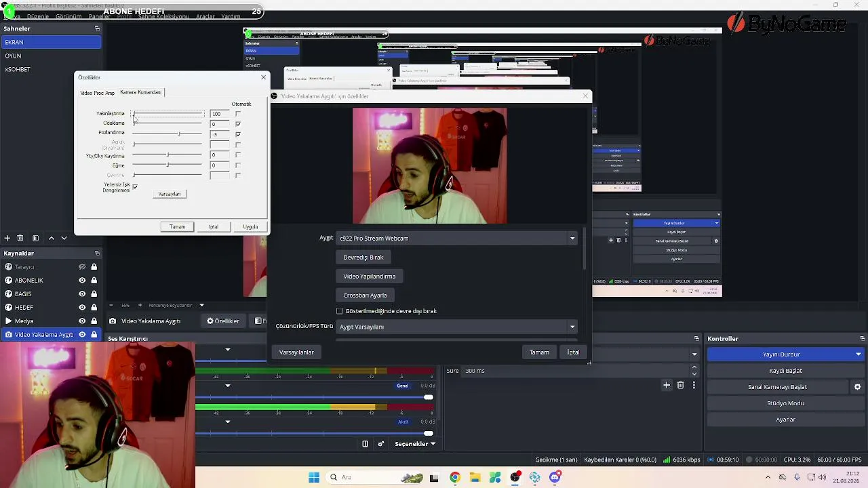Open transition properties three-dot menu
868x488 pixels.
click(x=694, y=385)
